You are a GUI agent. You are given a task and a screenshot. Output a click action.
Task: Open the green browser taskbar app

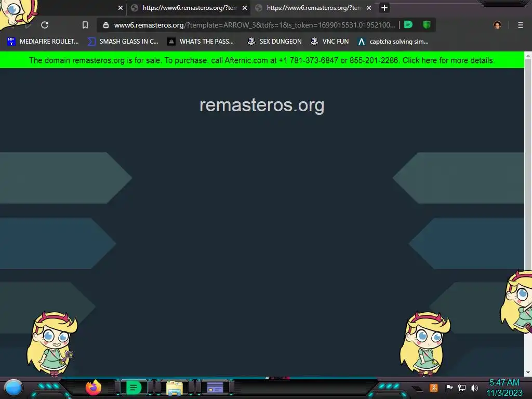click(x=134, y=388)
